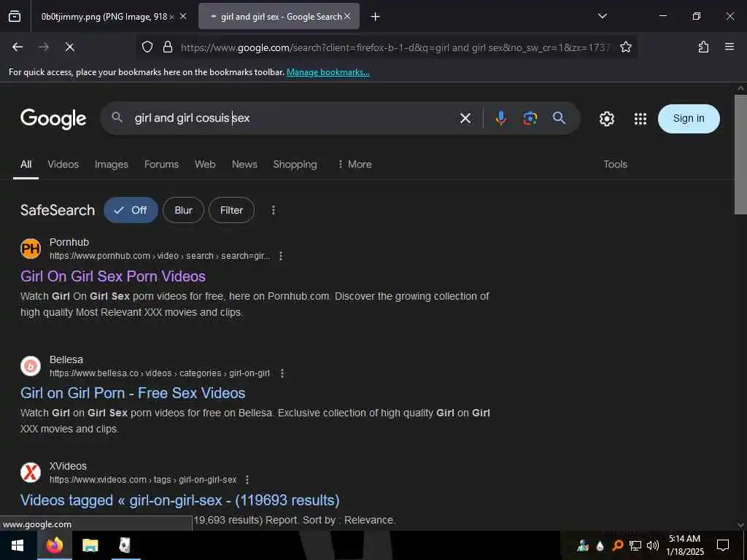Switch to Forums results tab

(161, 164)
